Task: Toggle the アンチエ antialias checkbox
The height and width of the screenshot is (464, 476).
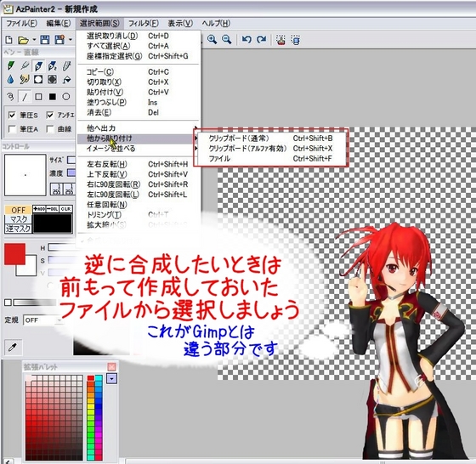Action: (x=50, y=115)
